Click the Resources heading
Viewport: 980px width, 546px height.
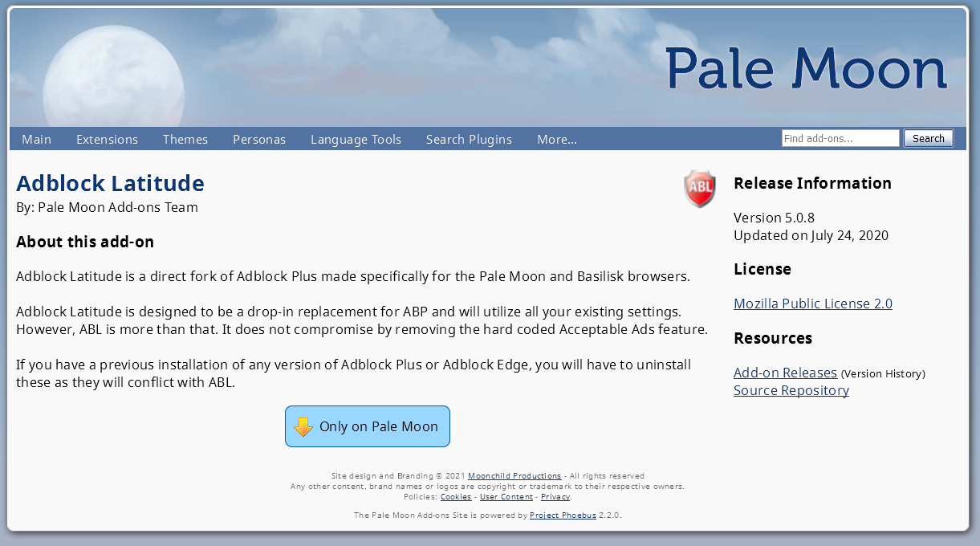coord(773,338)
